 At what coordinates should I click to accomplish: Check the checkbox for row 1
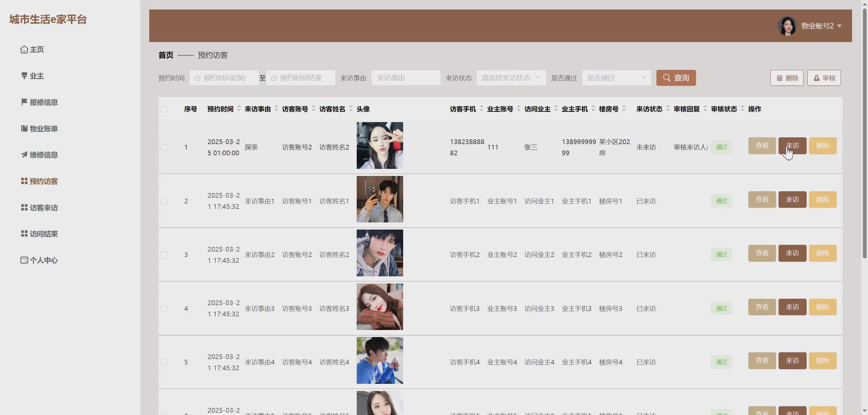(x=164, y=147)
